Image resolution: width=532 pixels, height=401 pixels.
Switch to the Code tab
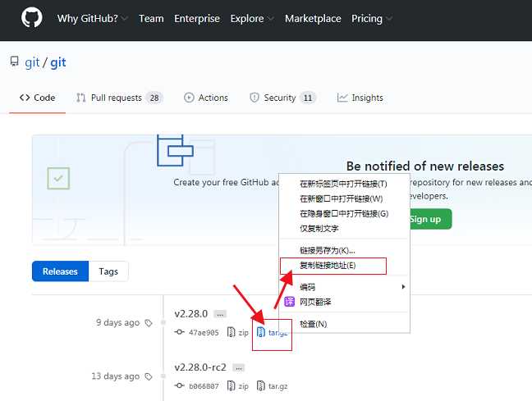click(37, 98)
